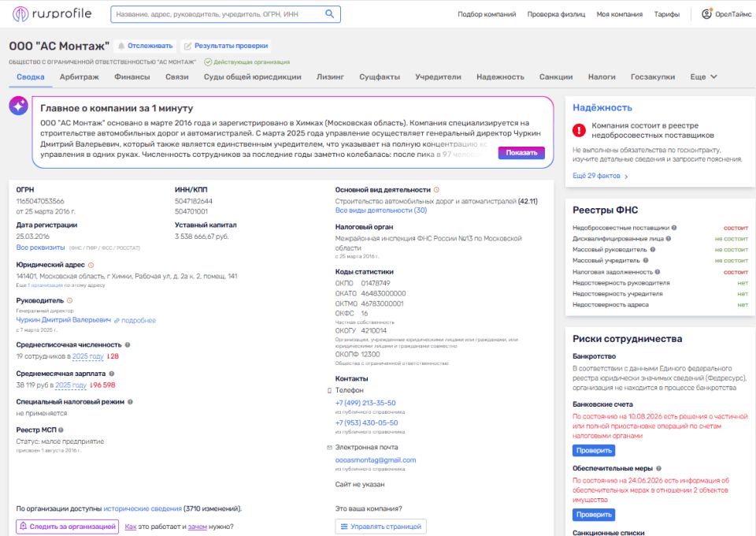The image size is (756, 536).
Task: Click the envelope icon near Электронная почта
Action: [x=330, y=448]
